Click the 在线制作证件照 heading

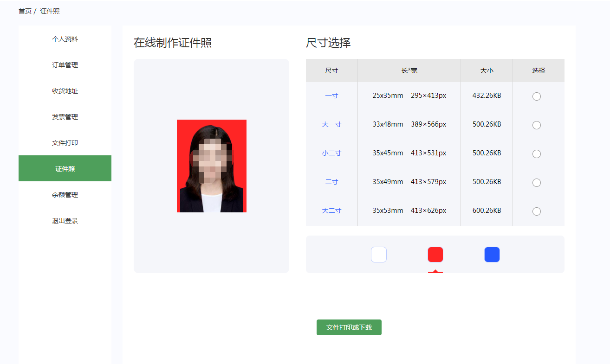pos(173,43)
